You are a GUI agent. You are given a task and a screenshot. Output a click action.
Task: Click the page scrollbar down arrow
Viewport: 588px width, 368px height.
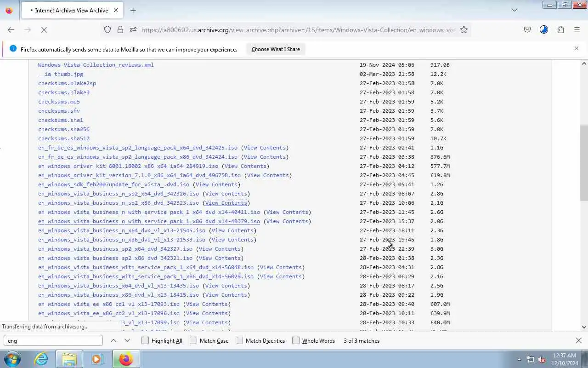[x=584, y=327]
